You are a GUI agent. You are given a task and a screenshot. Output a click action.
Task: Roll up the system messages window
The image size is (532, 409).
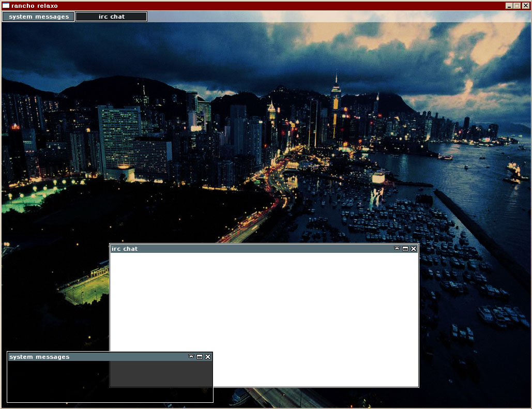click(x=191, y=357)
